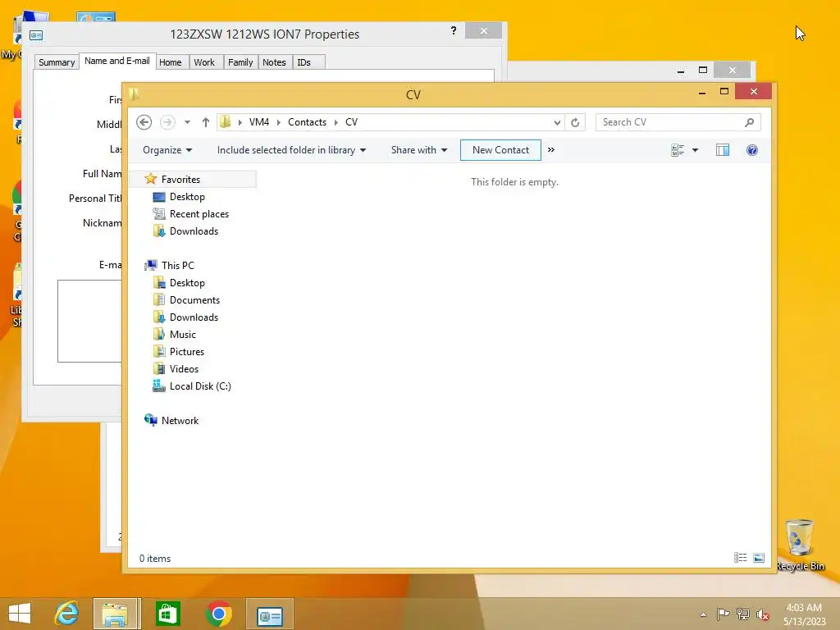This screenshot has height=630, width=840.
Task: Open Windows Start button
Action: 20,614
